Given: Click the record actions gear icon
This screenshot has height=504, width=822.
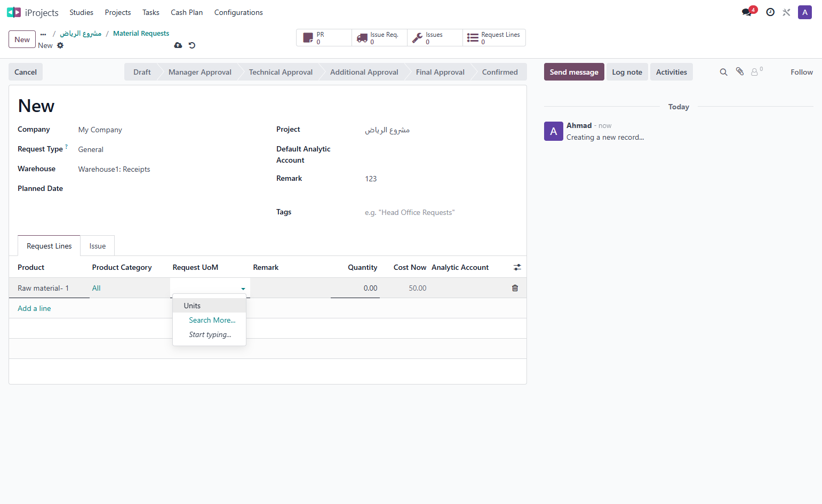Looking at the screenshot, I should tap(60, 45).
